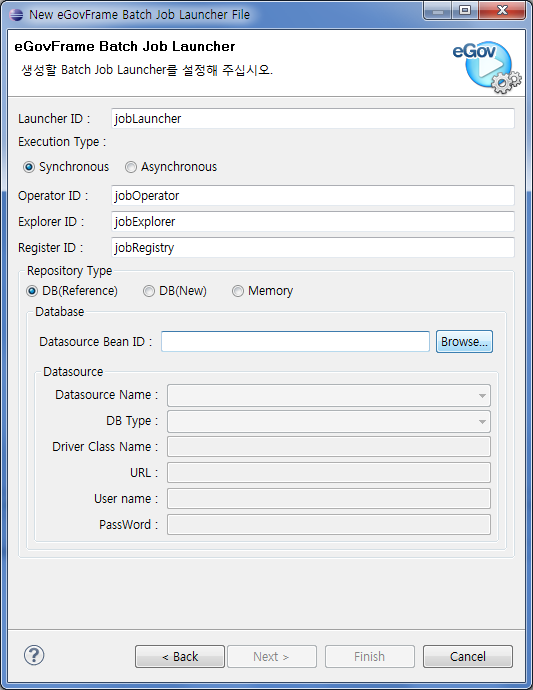Screen dimensions: 533x690
Task: Go to previous page with Back button
Action: click(180, 657)
